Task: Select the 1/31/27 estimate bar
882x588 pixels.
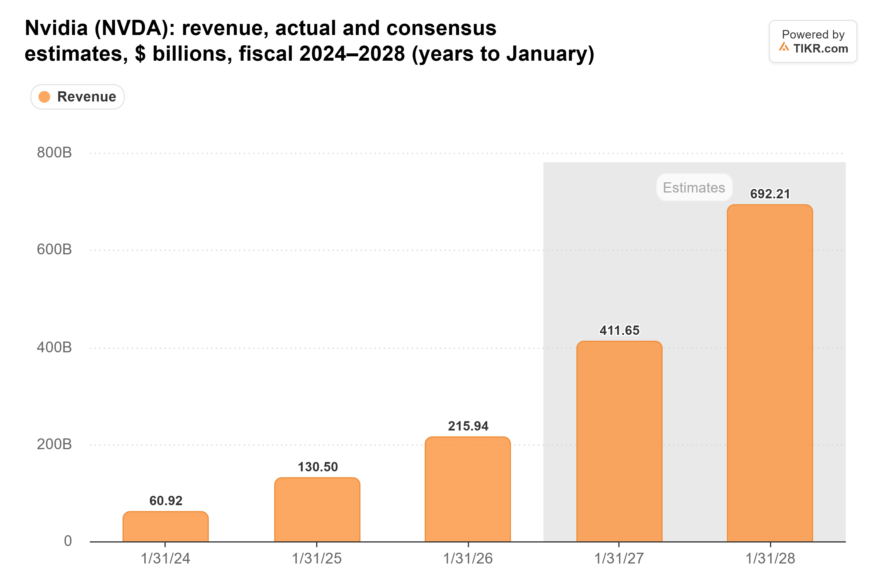Action: tap(619, 441)
